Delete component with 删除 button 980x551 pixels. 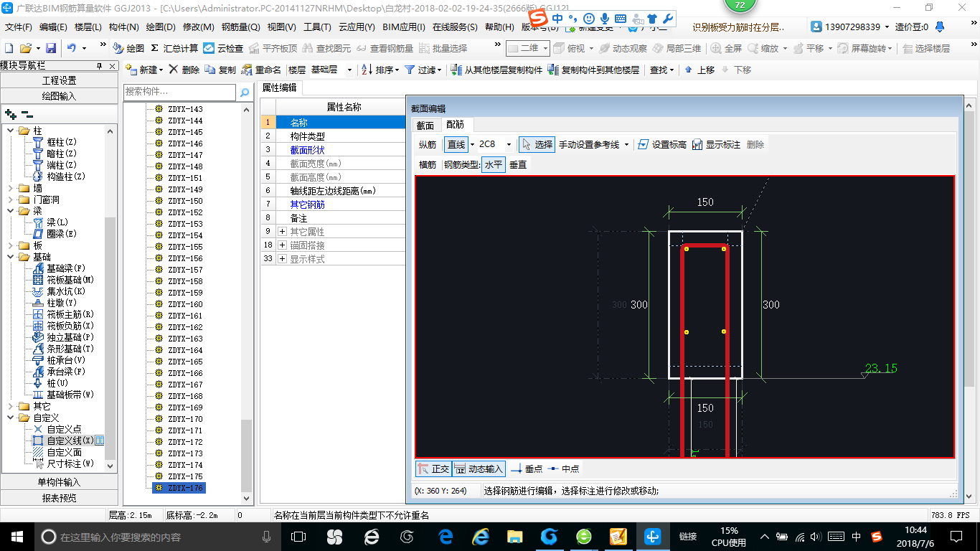[x=184, y=70]
